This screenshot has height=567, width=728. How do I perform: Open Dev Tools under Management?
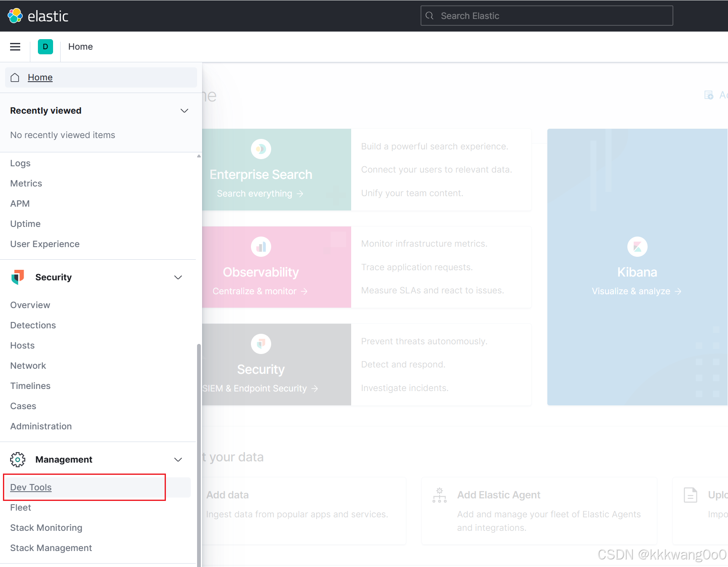tap(31, 487)
